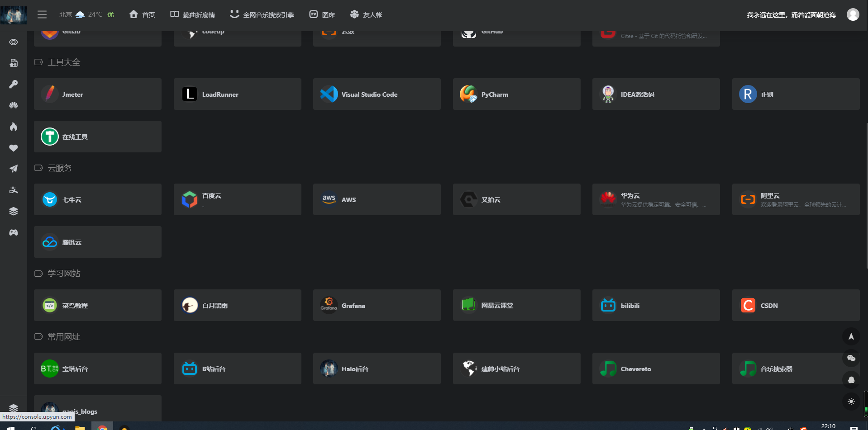
Task: Open the Visual Studio Code card
Action: point(377,94)
